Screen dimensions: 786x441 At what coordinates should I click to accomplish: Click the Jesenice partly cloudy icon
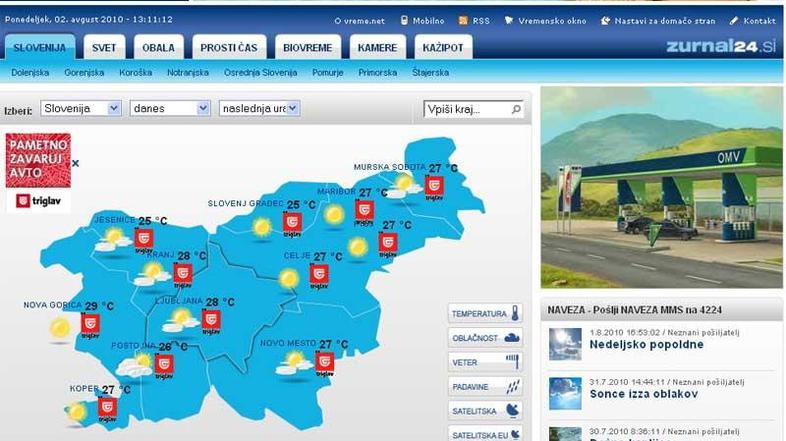point(113,240)
